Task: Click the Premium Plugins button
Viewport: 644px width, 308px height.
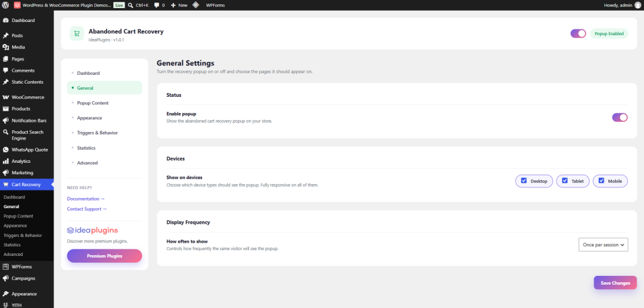Action: [104, 256]
